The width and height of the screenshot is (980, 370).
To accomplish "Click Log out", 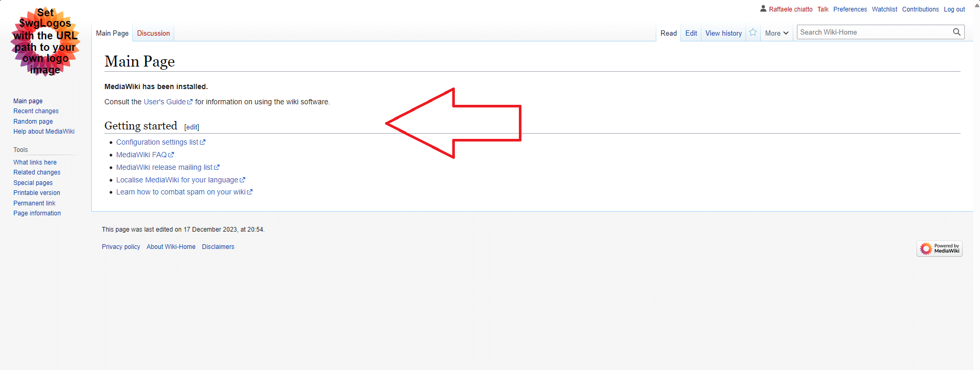I will coord(954,9).
